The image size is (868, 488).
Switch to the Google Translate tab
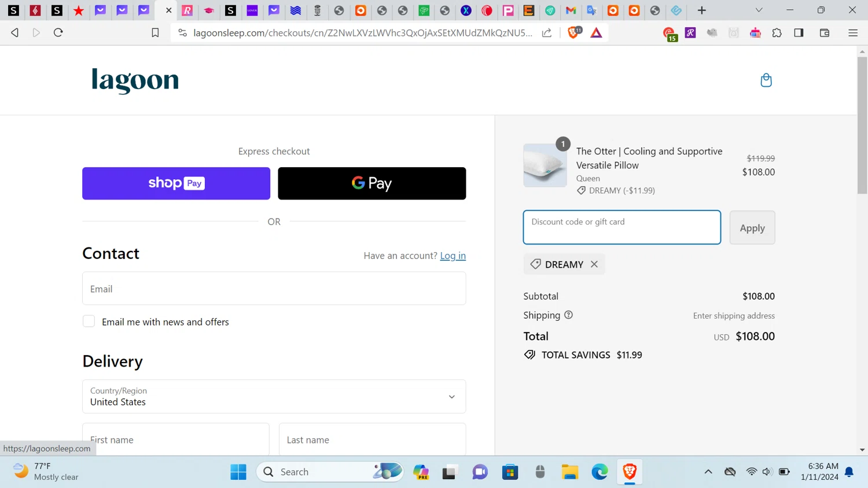(x=592, y=10)
